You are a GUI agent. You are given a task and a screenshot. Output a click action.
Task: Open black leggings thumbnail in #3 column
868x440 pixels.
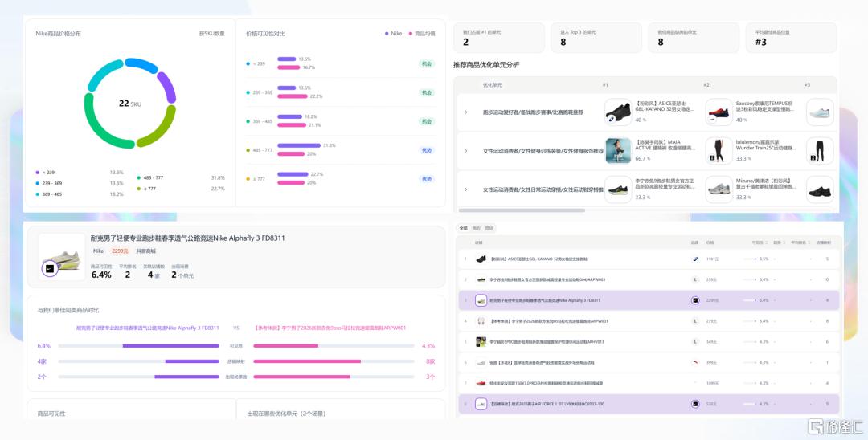click(820, 151)
